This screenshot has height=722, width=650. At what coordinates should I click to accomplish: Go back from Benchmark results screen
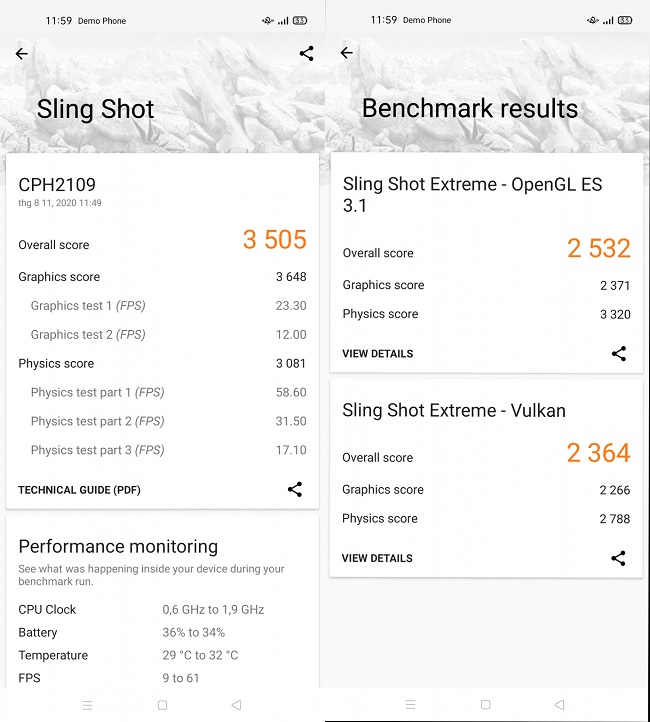(347, 53)
